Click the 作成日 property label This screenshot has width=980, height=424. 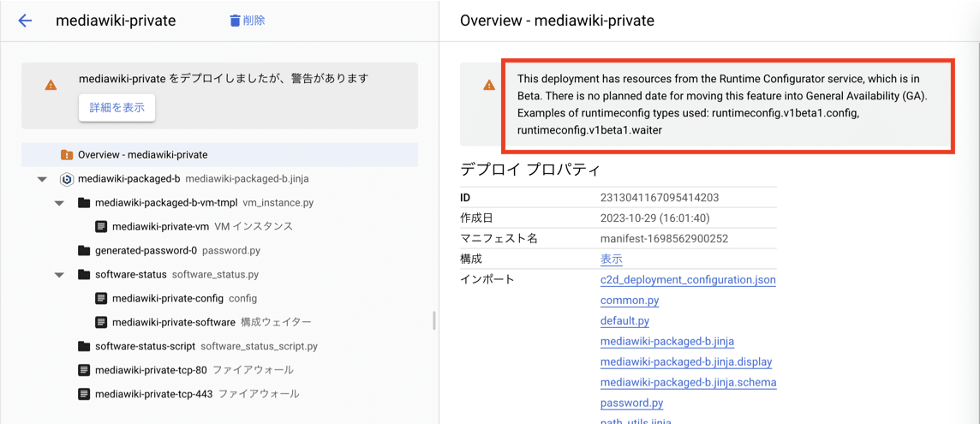click(x=475, y=218)
